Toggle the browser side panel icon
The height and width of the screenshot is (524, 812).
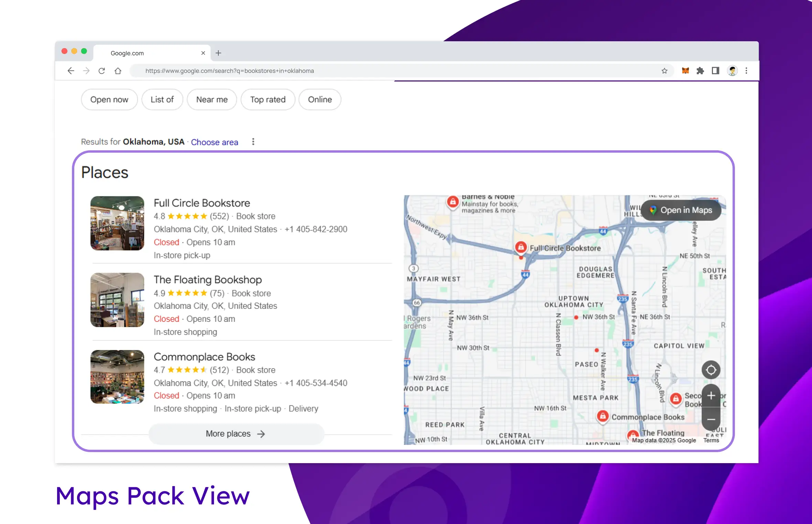click(x=716, y=71)
